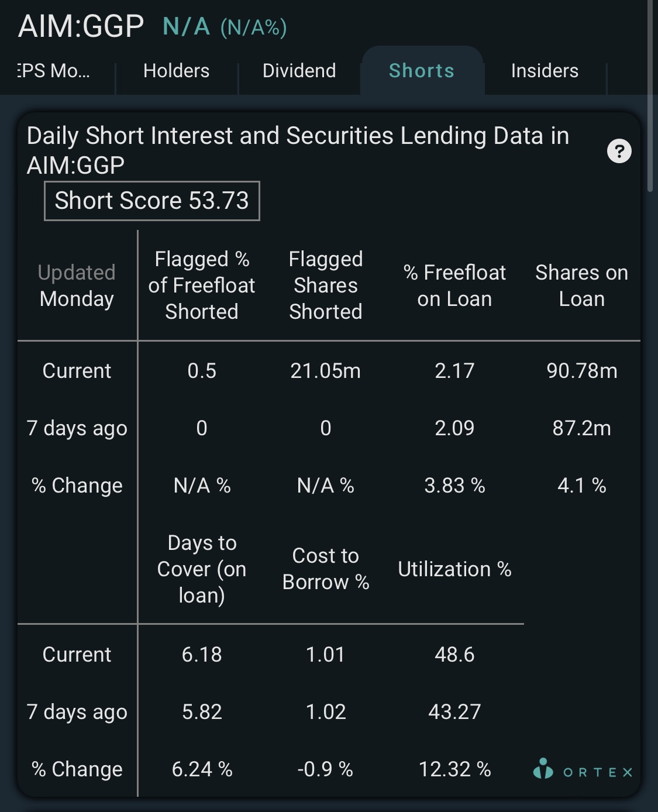The width and height of the screenshot is (658, 812).
Task: Select the Days to Cover header
Action: [x=202, y=569]
